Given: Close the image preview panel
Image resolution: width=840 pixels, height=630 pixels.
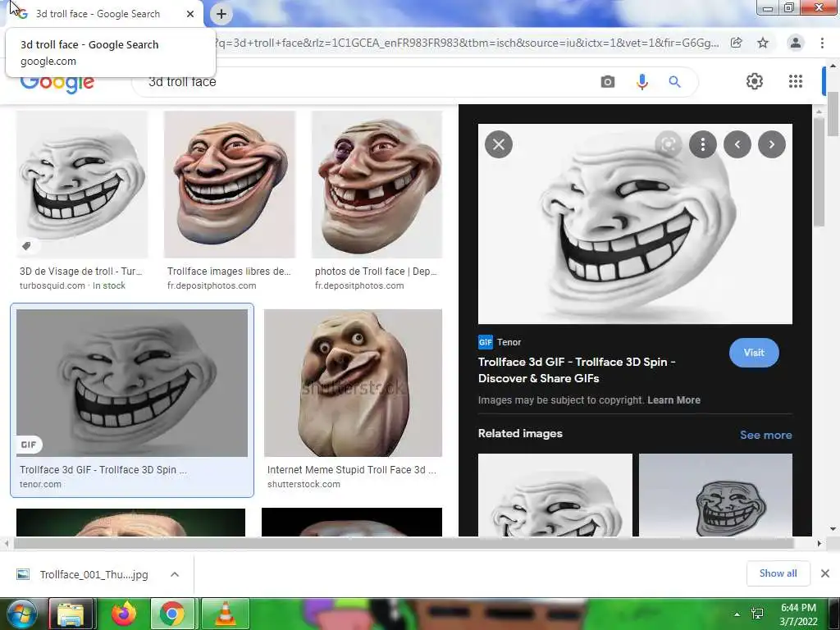Looking at the screenshot, I should pos(499,144).
